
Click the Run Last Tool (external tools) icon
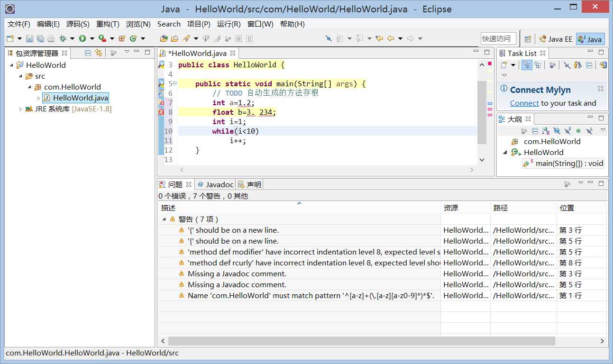102,38
